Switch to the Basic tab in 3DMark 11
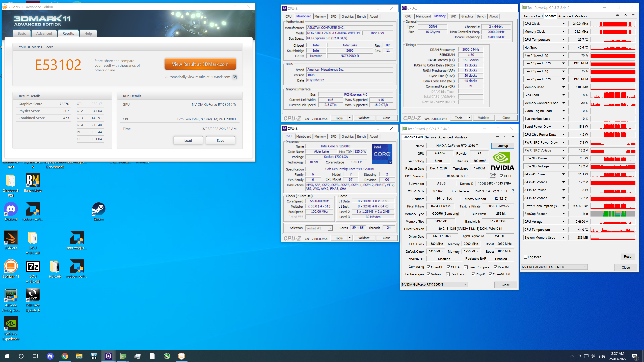This screenshot has height=362, width=644. (x=22, y=34)
